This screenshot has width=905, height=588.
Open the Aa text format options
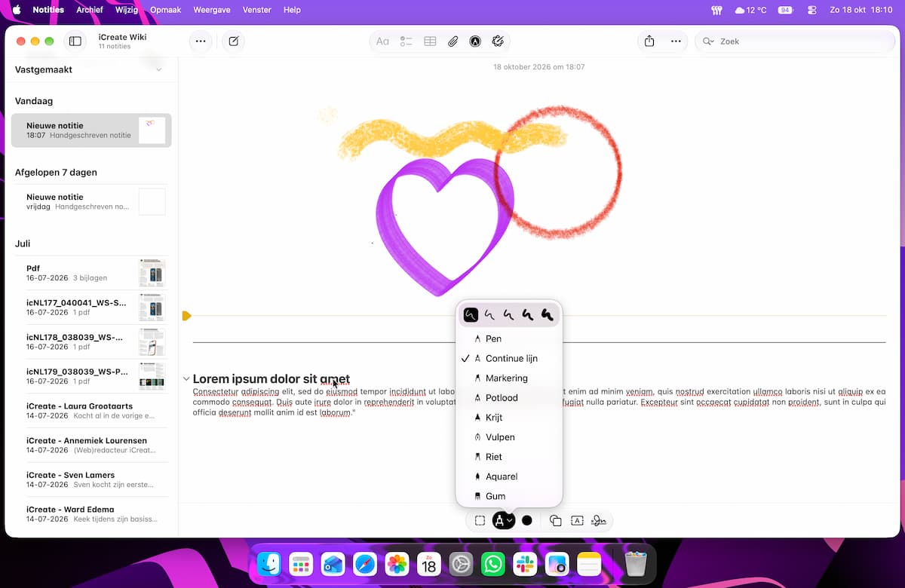[x=383, y=41]
